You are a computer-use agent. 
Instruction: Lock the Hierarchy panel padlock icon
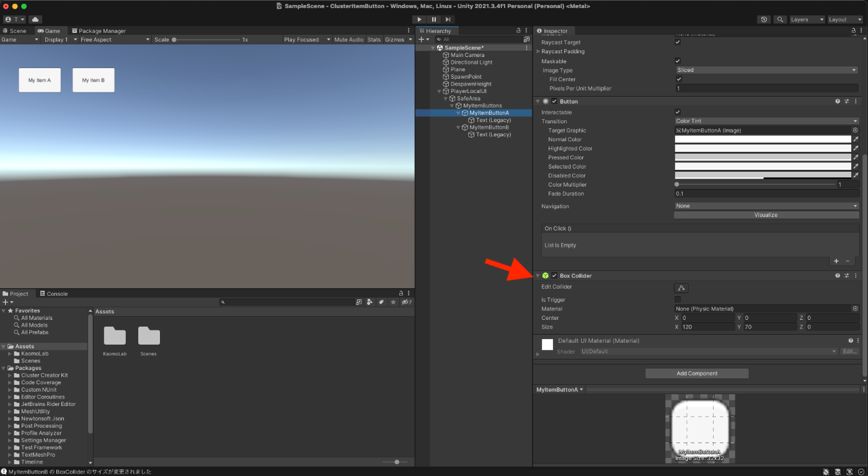click(518, 30)
